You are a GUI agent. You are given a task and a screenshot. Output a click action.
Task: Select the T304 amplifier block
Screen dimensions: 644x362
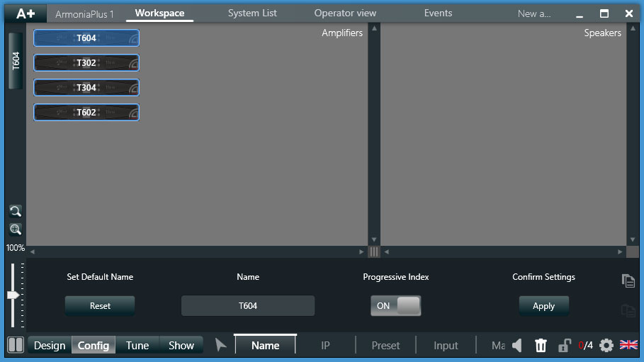(x=86, y=88)
